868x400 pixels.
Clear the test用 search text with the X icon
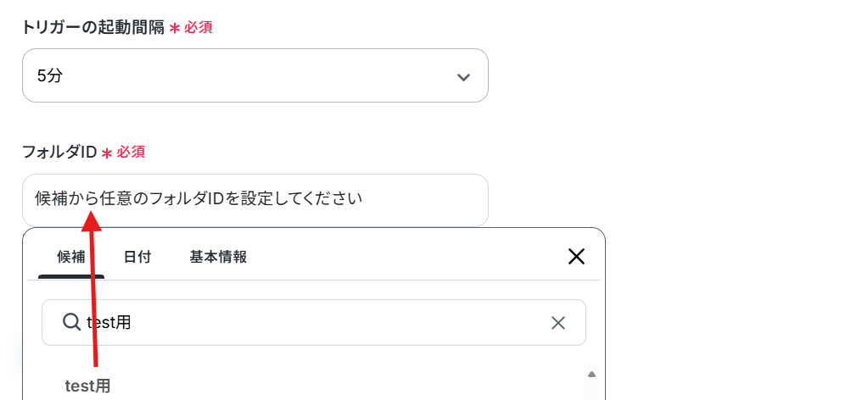558,323
